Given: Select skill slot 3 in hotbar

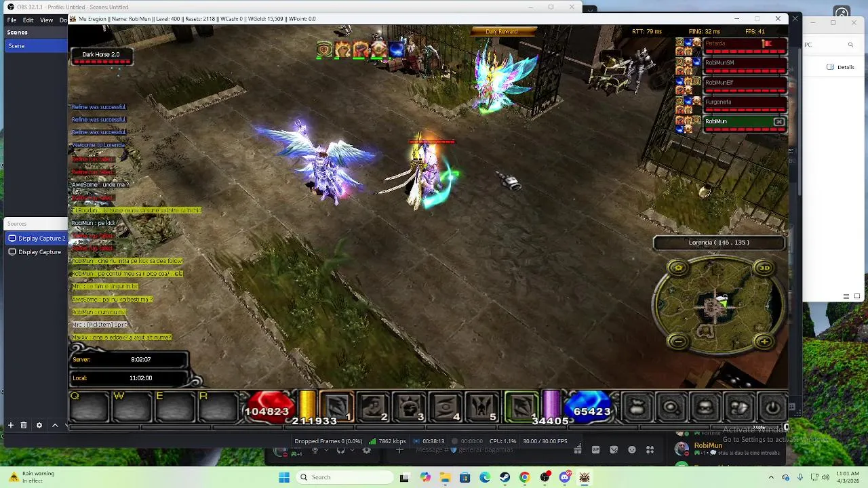Looking at the screenshot, I should pos(410,407).
